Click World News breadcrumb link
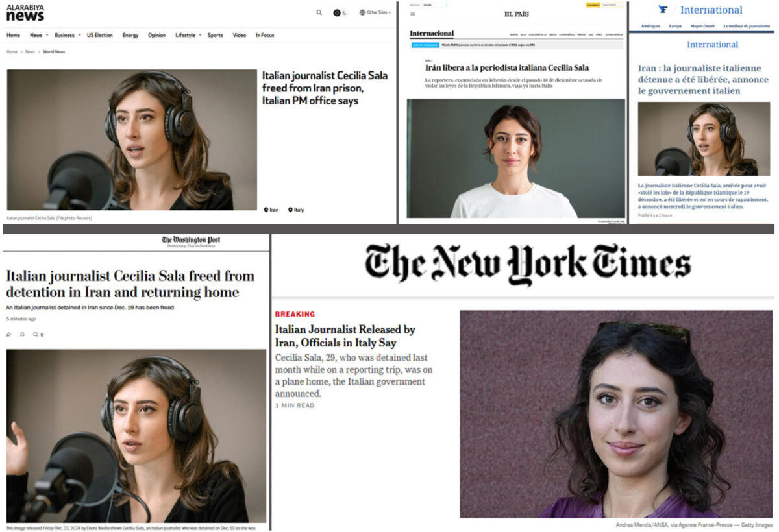The width and height of the screenshot is (779, 532). tap(54, 51)
